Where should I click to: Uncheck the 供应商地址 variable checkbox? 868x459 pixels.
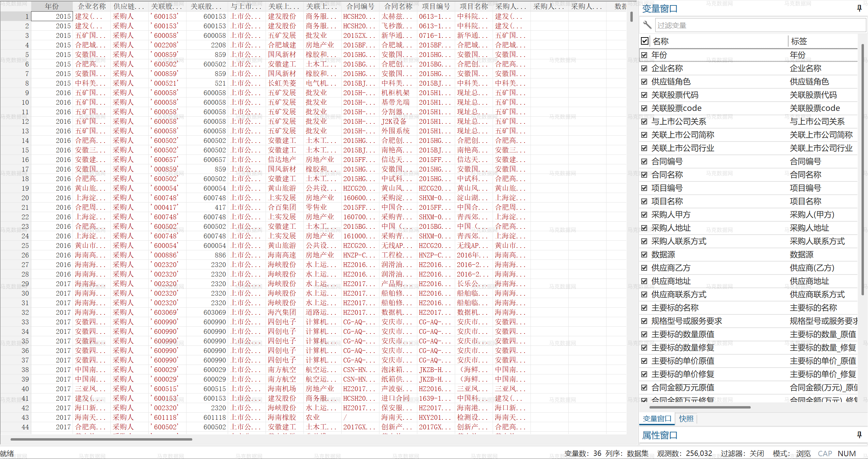click(644, 281)
